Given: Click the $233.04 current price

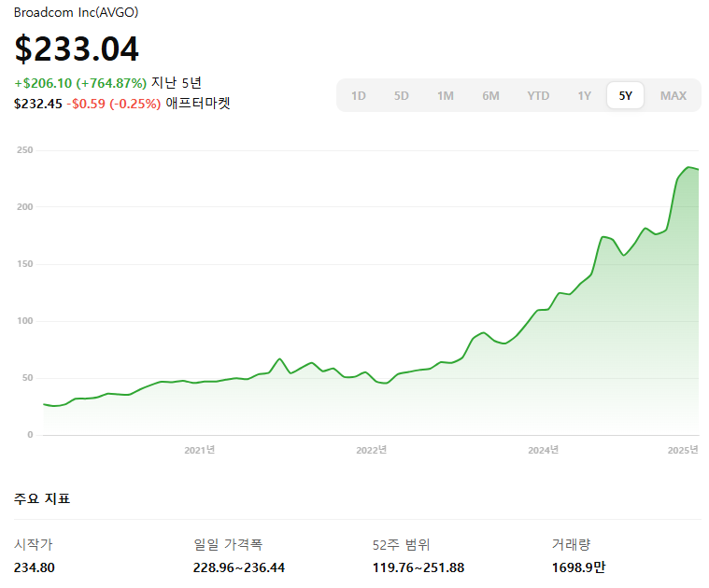Looking at the screenshot, I should coord(77,49).
